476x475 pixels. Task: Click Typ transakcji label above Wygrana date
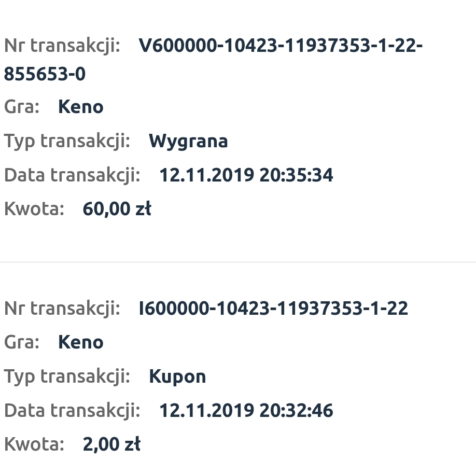(67, 141)
